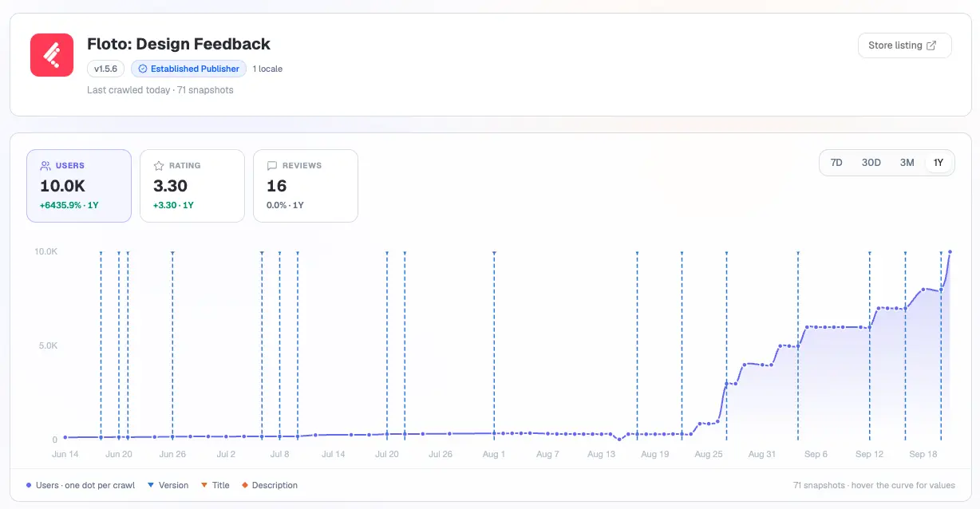980x509 pixels.
Task: Click the star icon in Rating card
Action: [159, 166]
